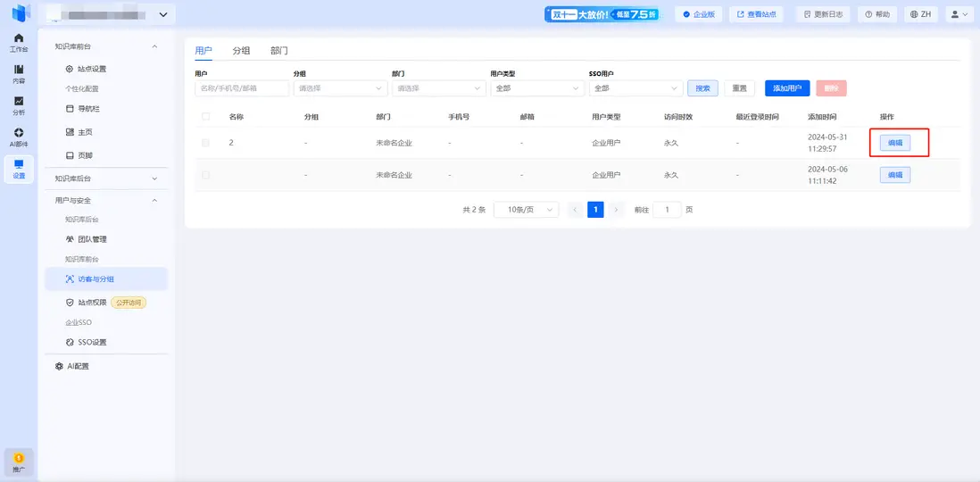Screen dimensions: 980x482
Task: Click the 最近登录时间 column header
Action: [x=758, y=117]
